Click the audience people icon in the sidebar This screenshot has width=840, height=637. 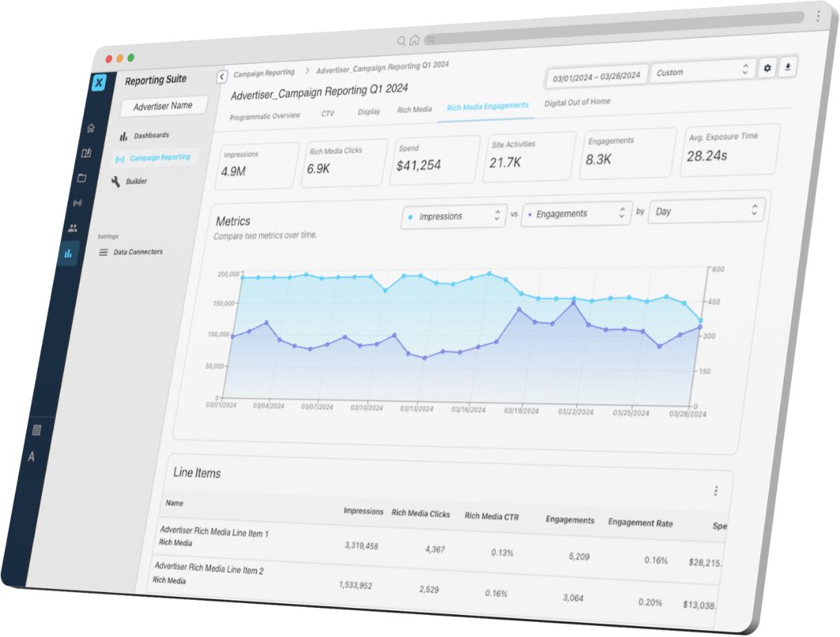pyautogui.click(x=73, y=228)
